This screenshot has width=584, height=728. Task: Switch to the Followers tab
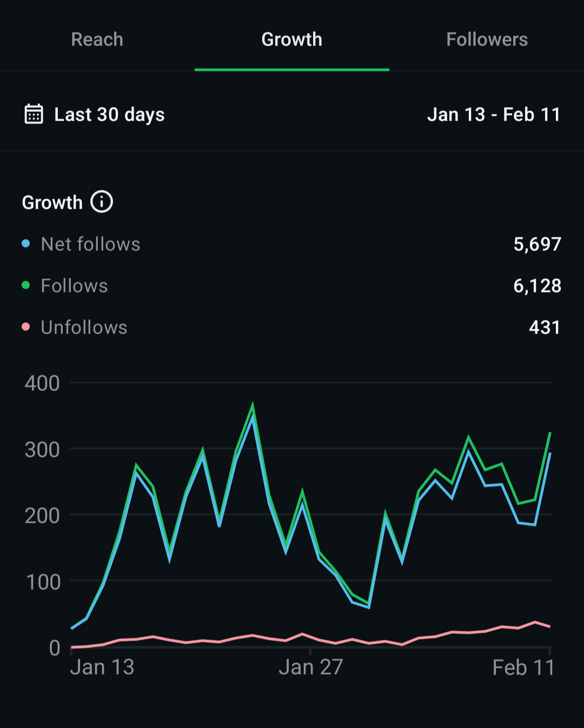[x=487, y=39]
